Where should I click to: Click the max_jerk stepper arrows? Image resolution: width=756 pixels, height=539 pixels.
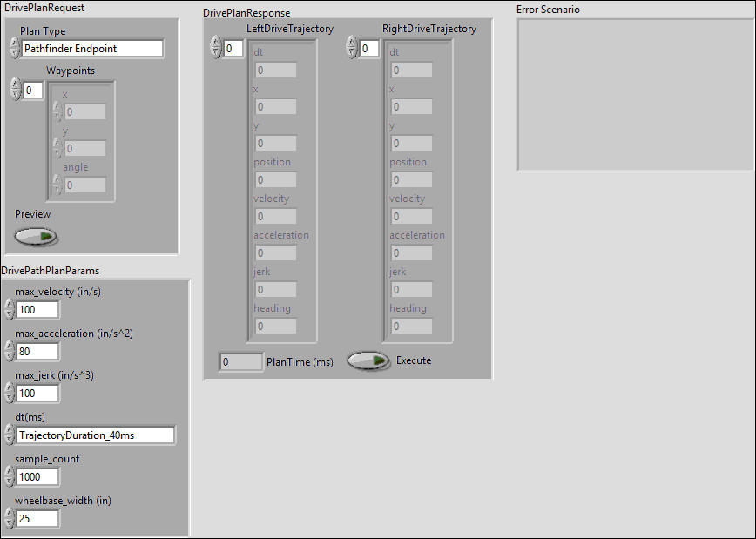[10, 394]
